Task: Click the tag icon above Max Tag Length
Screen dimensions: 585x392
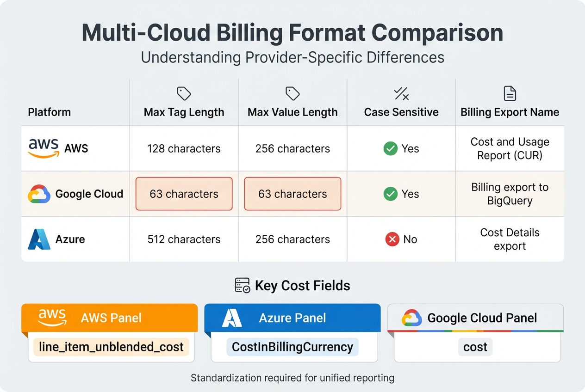Action: click(184, 94)
